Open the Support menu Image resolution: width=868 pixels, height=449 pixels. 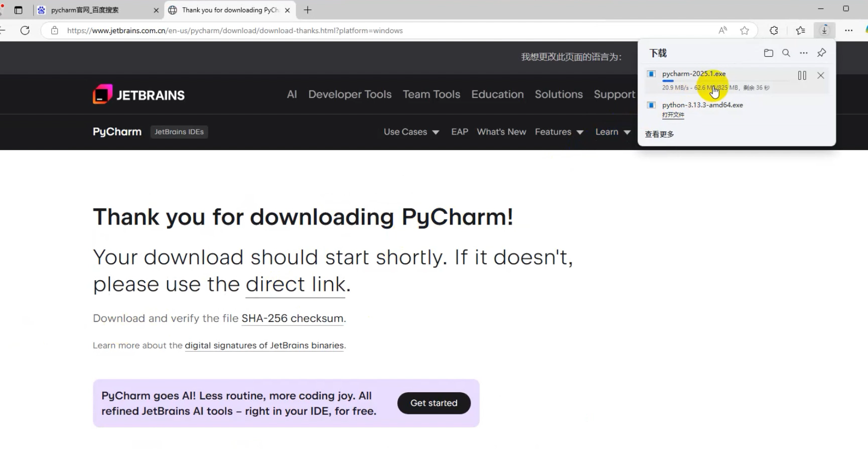pos(615,94)
